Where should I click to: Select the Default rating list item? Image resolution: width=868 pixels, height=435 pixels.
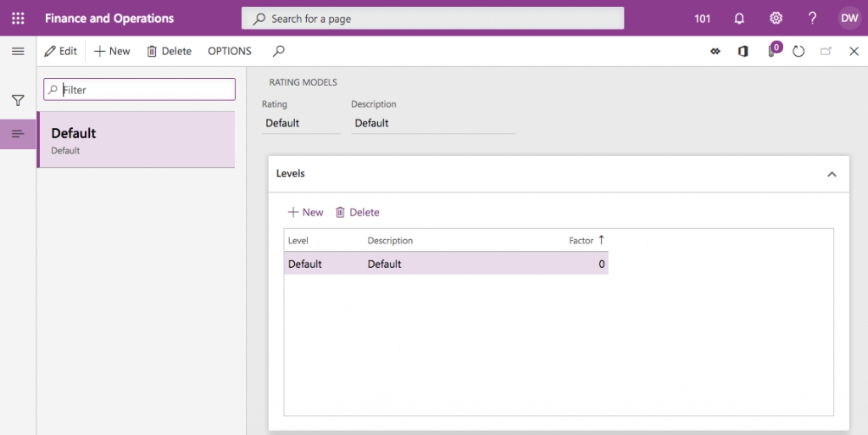[x=136, y=139]
